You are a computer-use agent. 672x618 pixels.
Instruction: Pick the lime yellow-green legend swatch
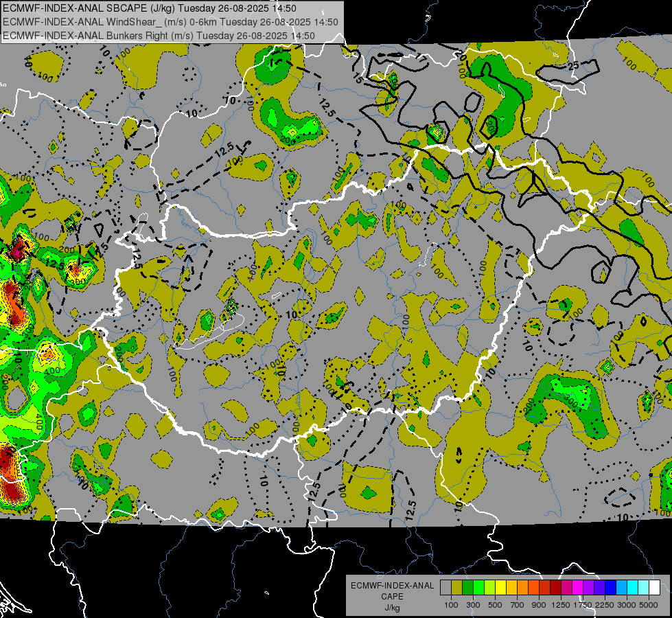click(490, 588)
